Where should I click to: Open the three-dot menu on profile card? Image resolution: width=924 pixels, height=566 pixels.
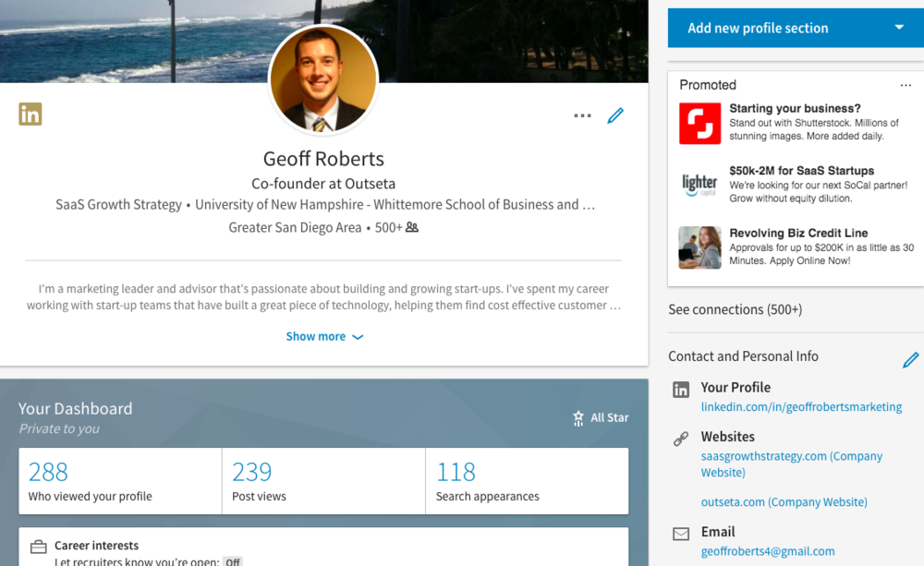point(582,115)
